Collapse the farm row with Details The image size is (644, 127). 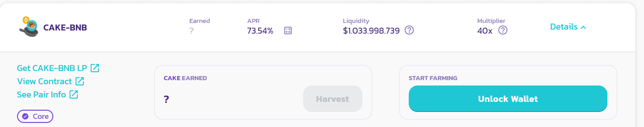click(564, 27)
